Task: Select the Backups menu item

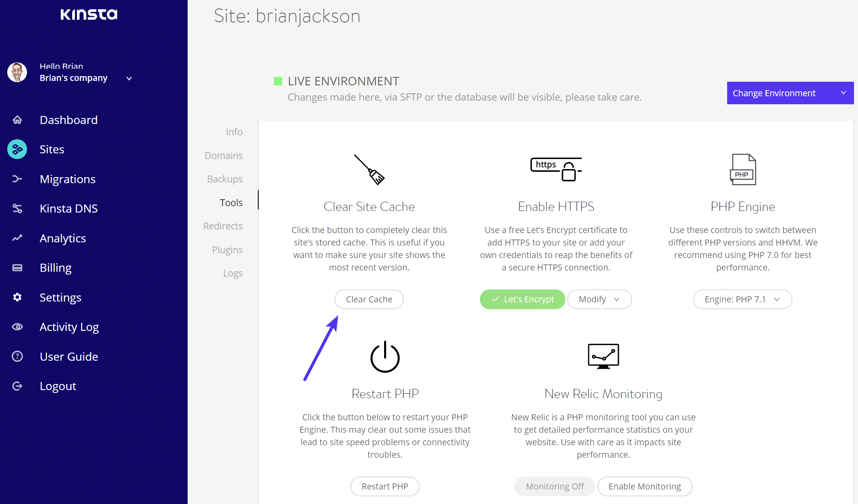Action: [x=224, y=178]
